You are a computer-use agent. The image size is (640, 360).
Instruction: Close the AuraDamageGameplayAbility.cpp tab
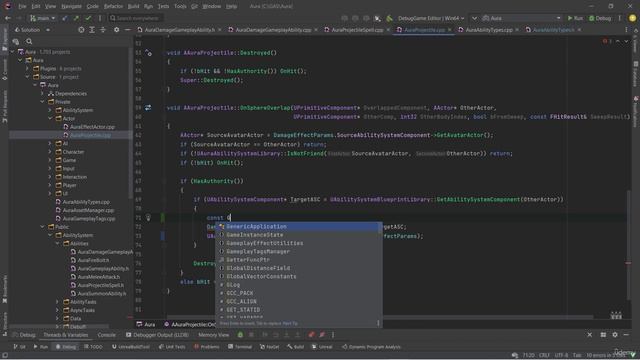316,30
